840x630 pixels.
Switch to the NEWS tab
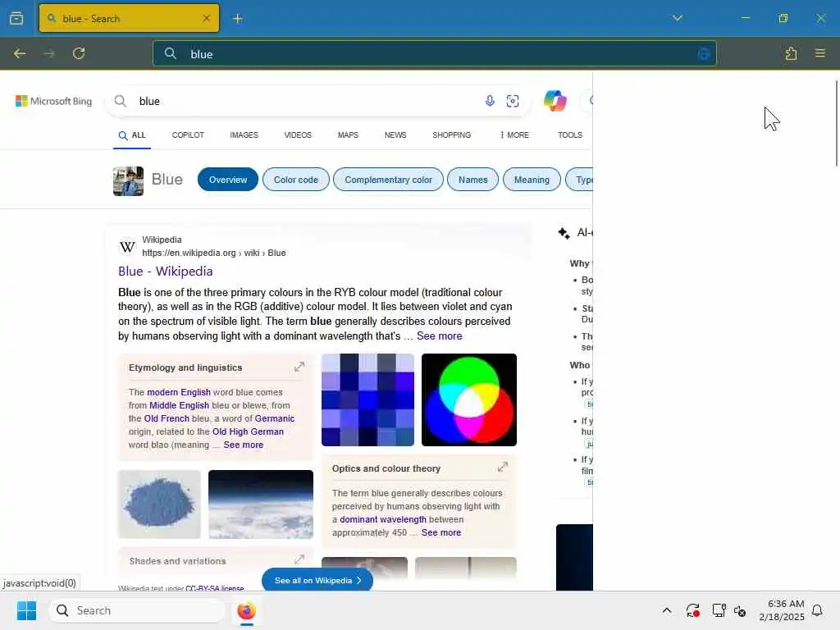point(395,135)
